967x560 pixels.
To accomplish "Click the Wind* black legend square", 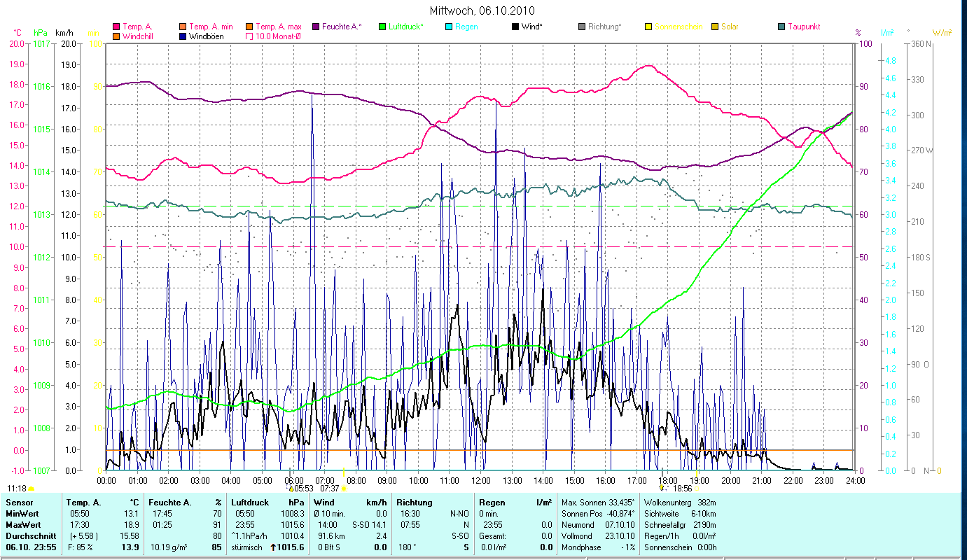I will (x=515, y=27).
